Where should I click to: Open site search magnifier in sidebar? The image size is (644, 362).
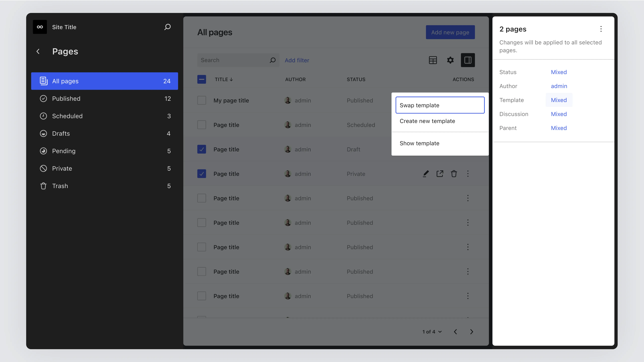[x=168, y=27]
